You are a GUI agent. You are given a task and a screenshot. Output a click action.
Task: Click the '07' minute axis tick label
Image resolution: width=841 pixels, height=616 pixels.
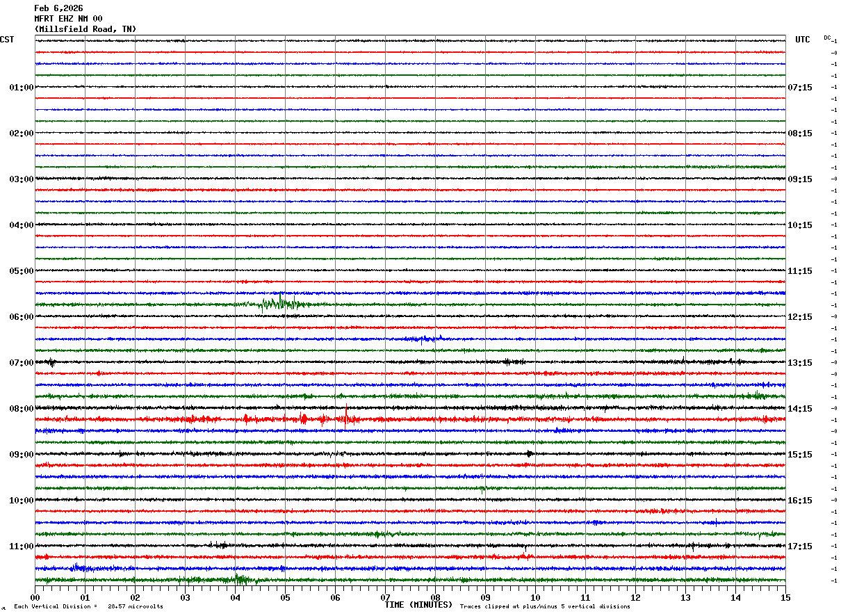pyautogui.click(x=385, y=598)
